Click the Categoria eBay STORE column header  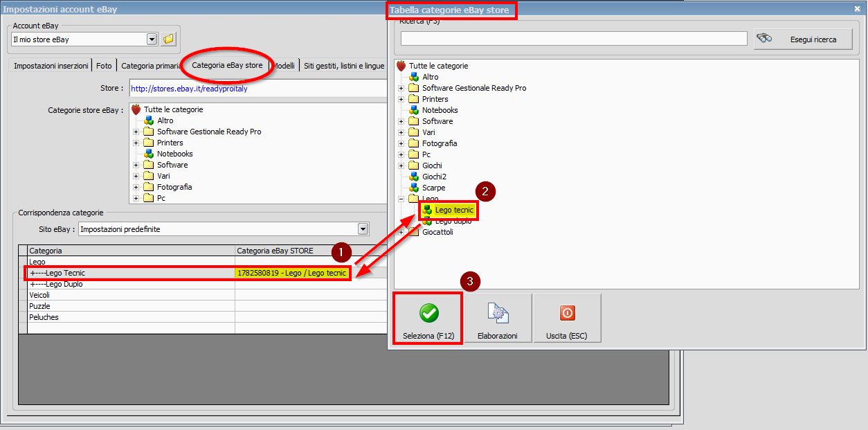pyautogui.click(x=311, y=251)
